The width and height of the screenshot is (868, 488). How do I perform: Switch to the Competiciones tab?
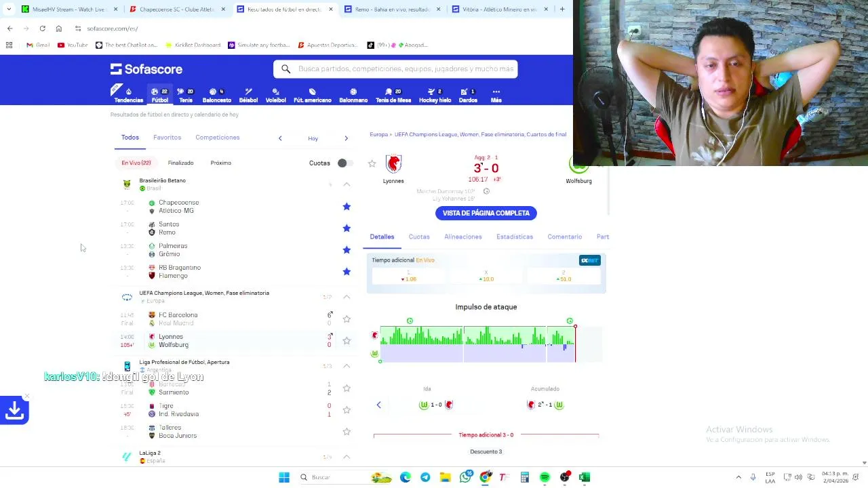click(217, 138)
